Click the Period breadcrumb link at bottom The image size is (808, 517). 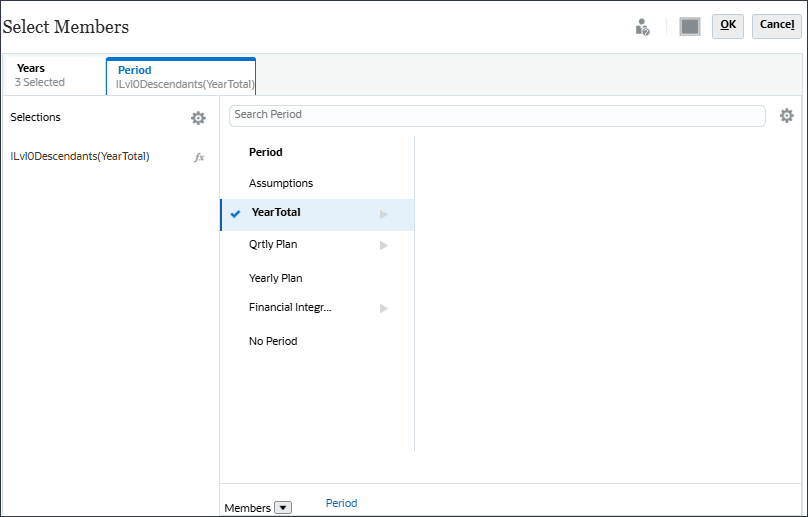pyautogui.click(x=341, y=503)
